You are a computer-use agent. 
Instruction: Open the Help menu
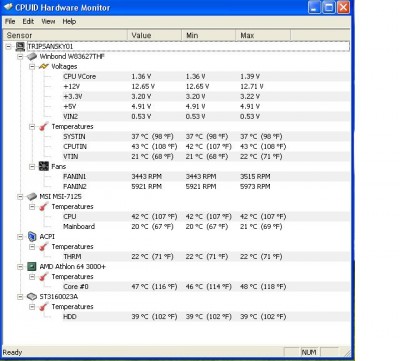click(x=69, y=21)
